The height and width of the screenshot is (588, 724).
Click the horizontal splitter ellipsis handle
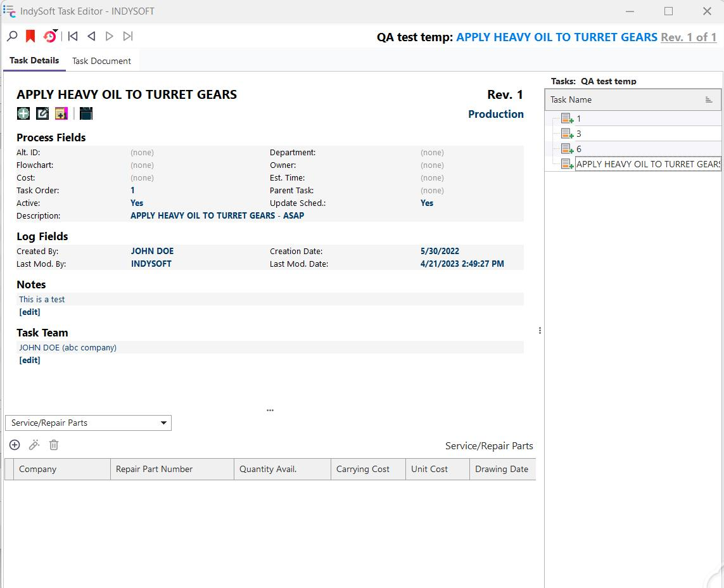[270, 411]
